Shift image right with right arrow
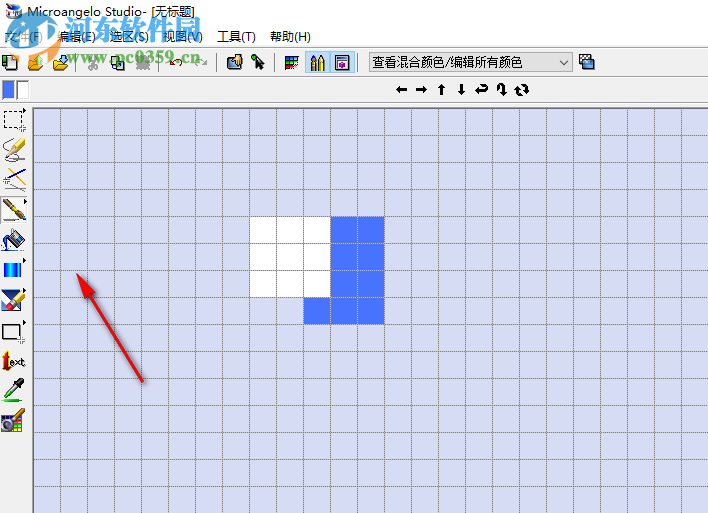The height and width of the screenshot is (513, 708). click(x=421, y=90)
